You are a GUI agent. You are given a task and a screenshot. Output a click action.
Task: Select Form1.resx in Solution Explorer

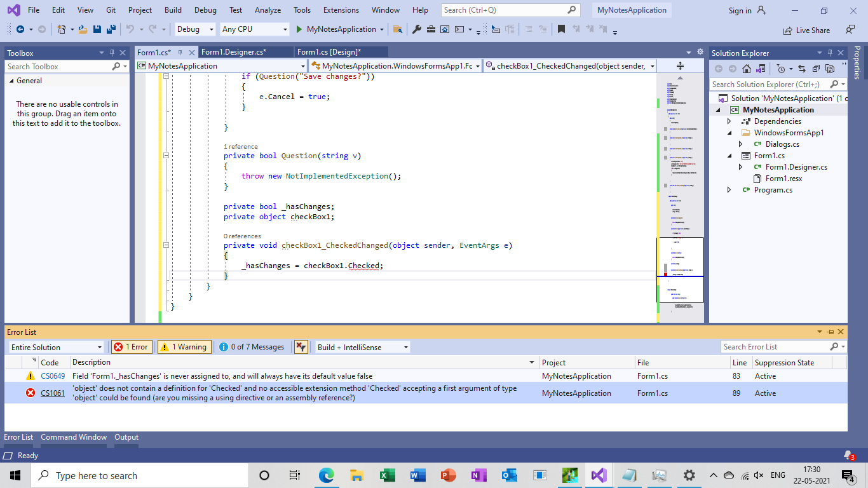(x=783, y=179)
